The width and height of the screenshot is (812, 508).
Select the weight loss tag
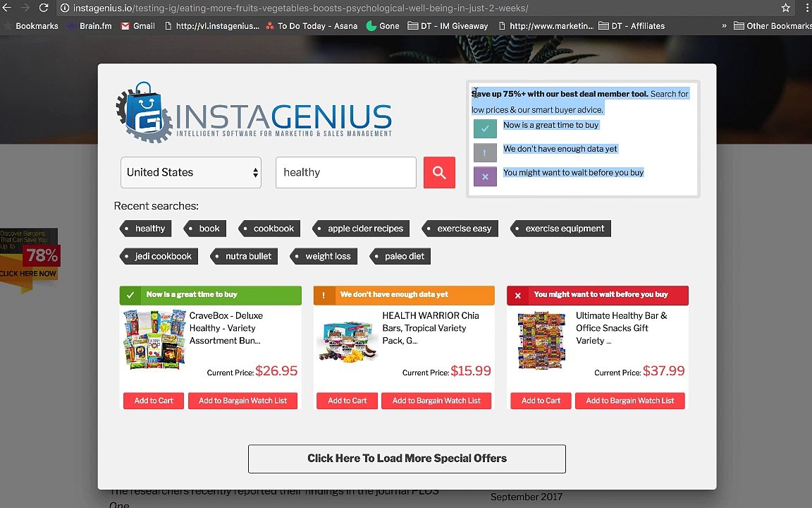coord(323,256)
